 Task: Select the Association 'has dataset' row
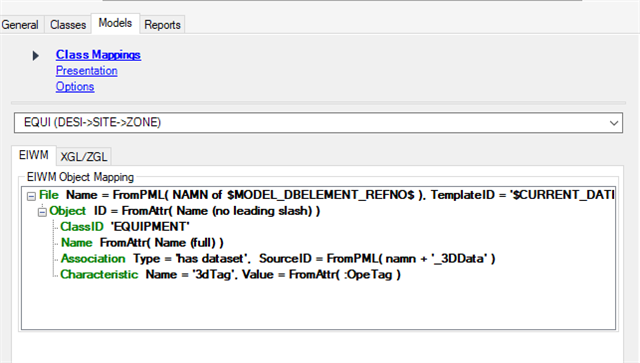point(278,258)
